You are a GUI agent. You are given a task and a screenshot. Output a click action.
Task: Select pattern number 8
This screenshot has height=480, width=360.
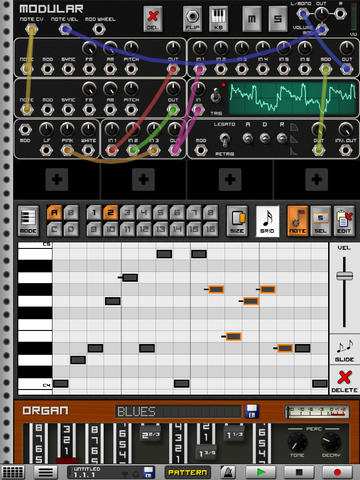coord(211,212)
